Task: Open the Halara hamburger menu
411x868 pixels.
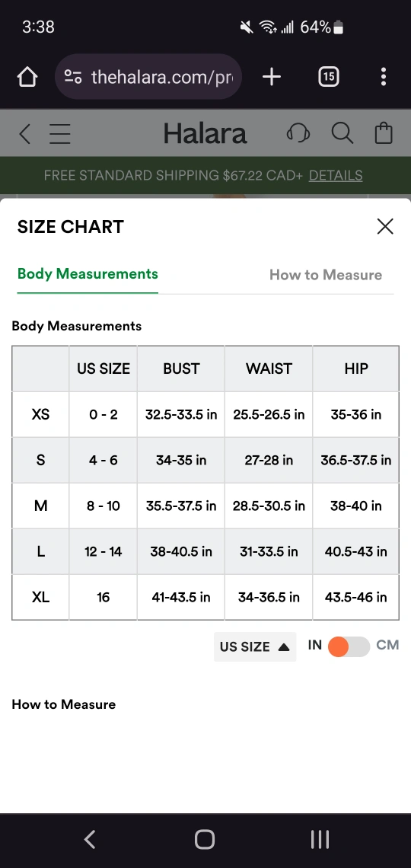Action: click(x=59, y=133)
